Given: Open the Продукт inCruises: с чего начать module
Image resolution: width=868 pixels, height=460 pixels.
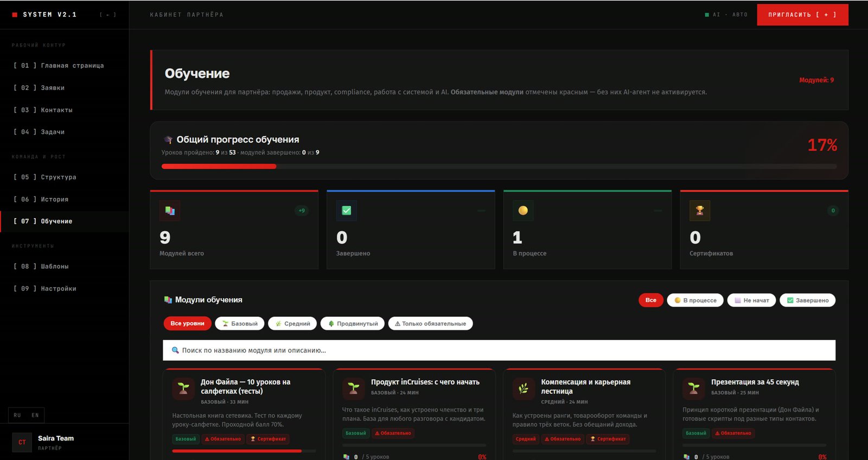Looking at the screenshot, I should (x=425, y=382).
